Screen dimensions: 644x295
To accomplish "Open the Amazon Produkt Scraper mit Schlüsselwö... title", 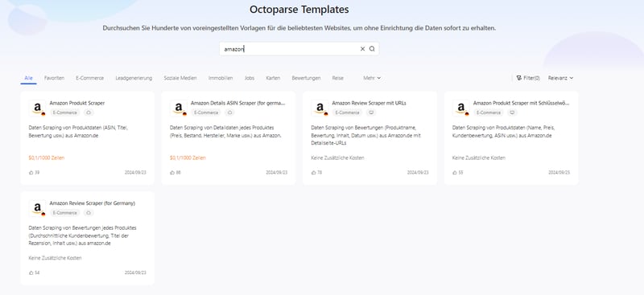I will (x=521, y=103).
